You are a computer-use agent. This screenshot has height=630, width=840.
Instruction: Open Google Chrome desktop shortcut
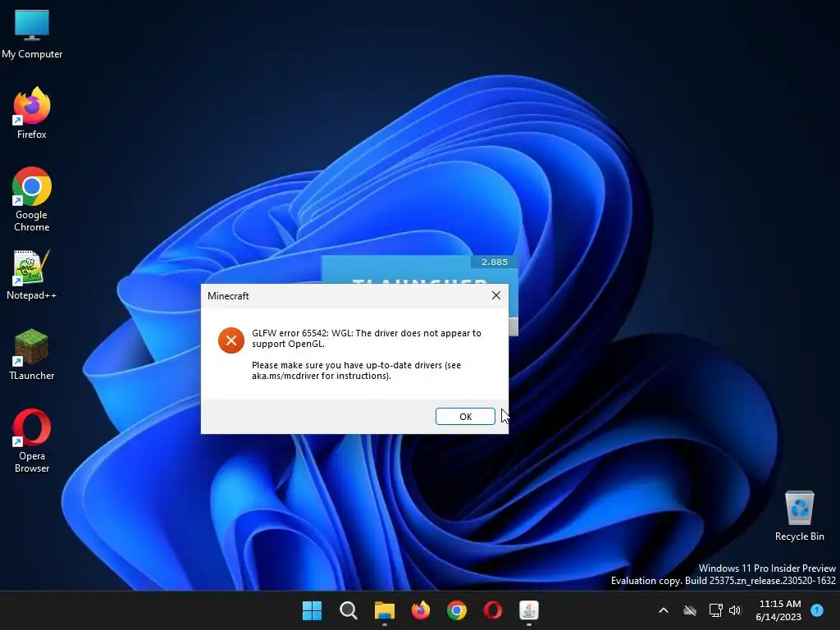32,199
